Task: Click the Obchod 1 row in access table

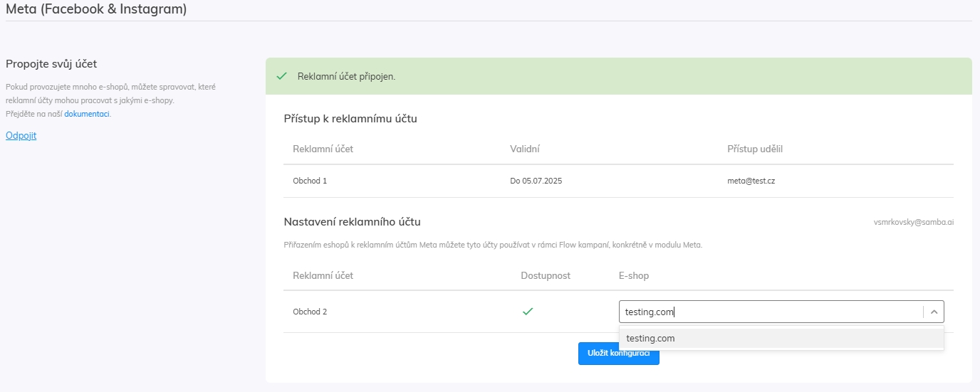Action: click(618, 181)
